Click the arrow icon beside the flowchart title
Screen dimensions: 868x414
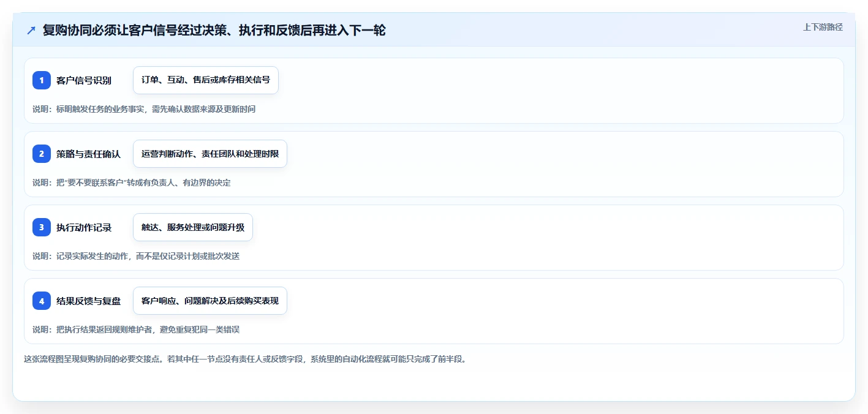(x=31, y=31)
